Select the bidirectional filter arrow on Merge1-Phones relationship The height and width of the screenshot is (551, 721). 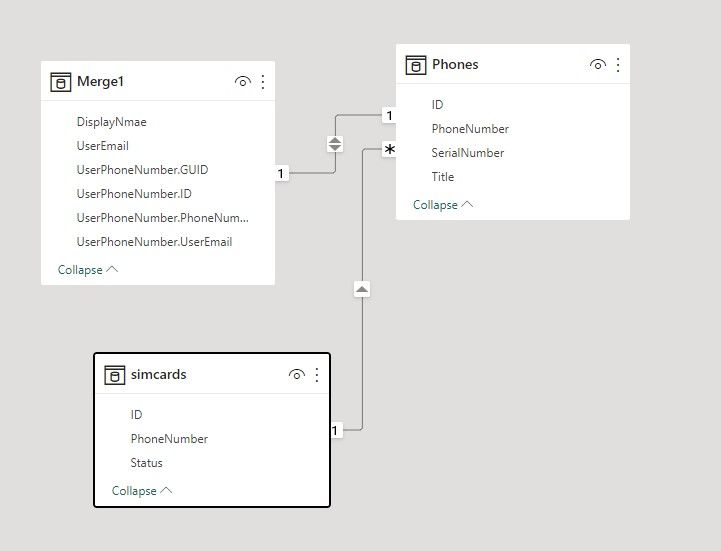pyautogui.click(x=335, y=144)
